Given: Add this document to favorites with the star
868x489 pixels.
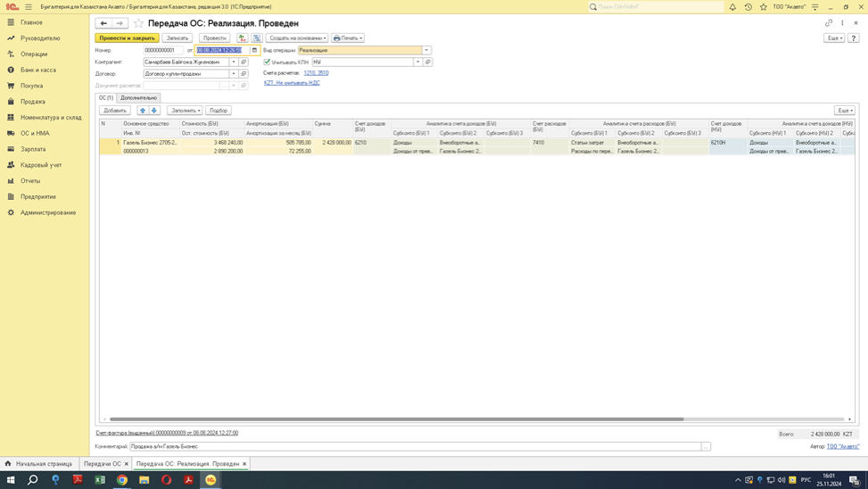Looking at the screenshot, I should tap(138, 23).
